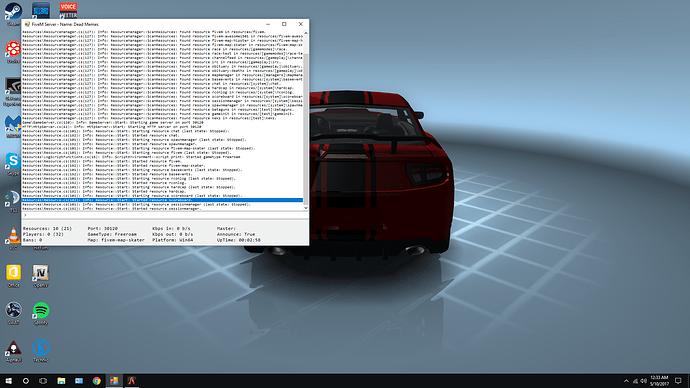Click the 'Resources: 10 (21)' status entry
This screenshot has height=388, width=690.
(x=47, y=229)
